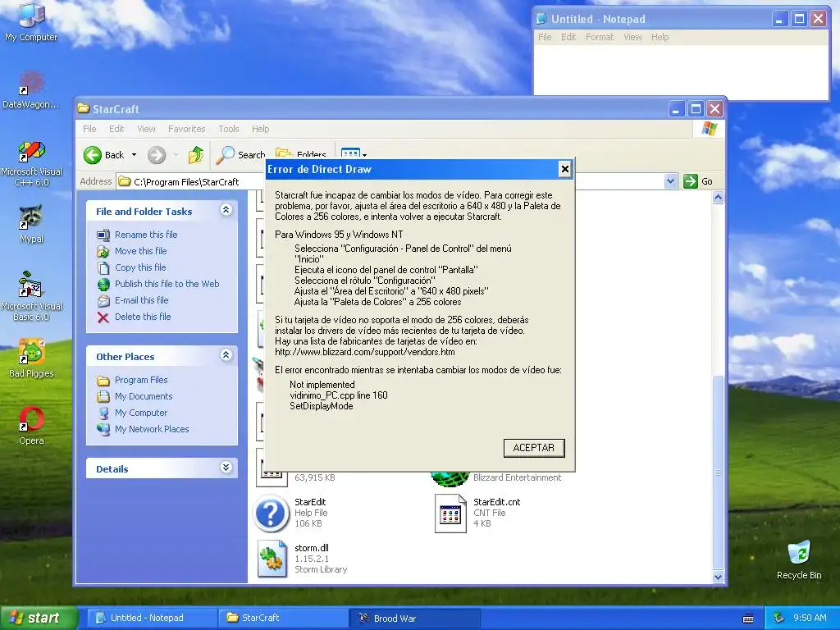Open Edit menu in StarCraft window
Screen dimensions: 840x630
pyautogui.click(x=116, y=129)
